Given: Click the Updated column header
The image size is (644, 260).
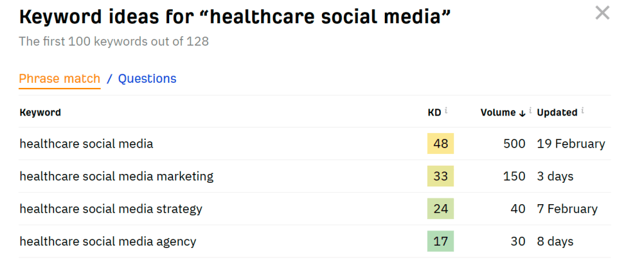Looking at the screenshot, I should (557, 112).
